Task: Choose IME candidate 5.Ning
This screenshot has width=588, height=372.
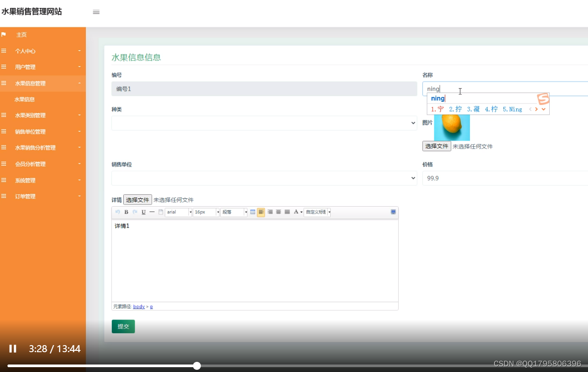Action: pos(512,109)
